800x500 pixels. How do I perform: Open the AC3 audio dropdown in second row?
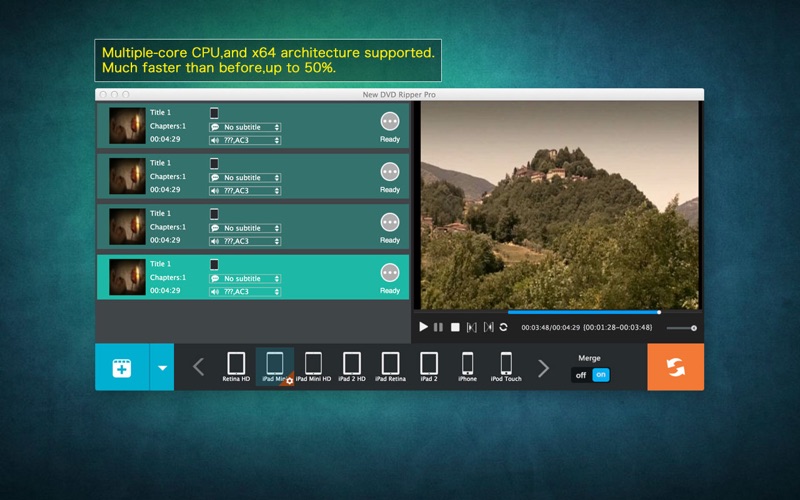click(x=245, y=191)
